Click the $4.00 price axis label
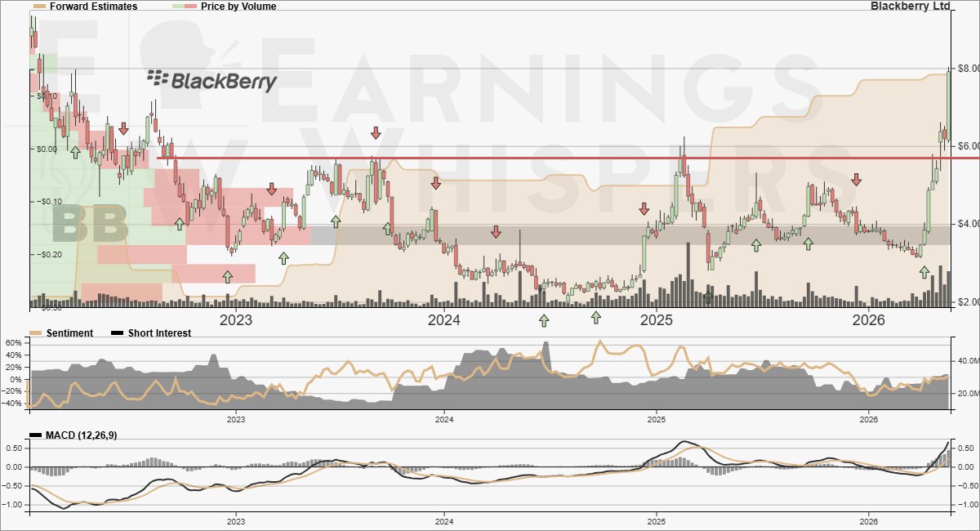The height and width of the screenshot is (531, 980). click(968, 225)
